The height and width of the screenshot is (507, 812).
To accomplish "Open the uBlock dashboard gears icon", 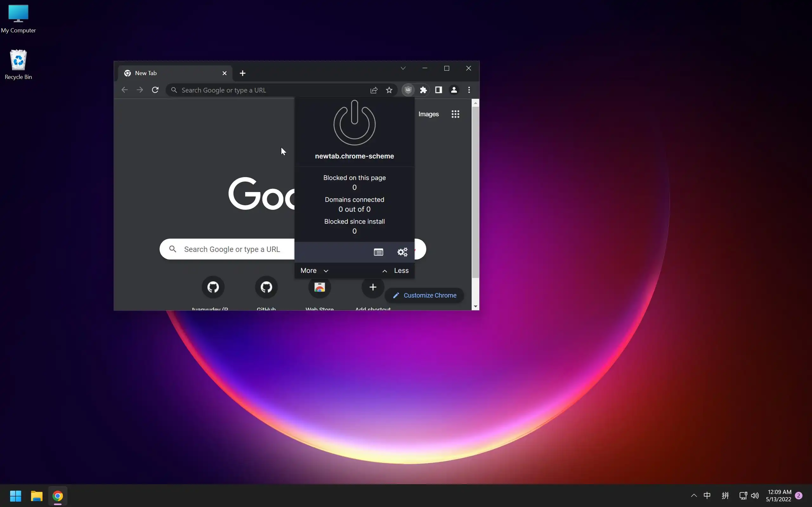I will coord(402,252).
